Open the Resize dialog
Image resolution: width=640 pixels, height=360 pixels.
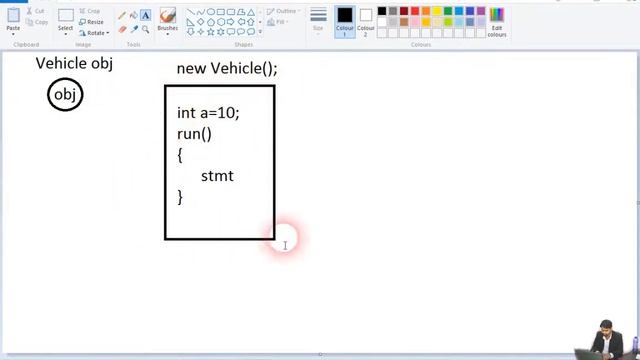91,22
